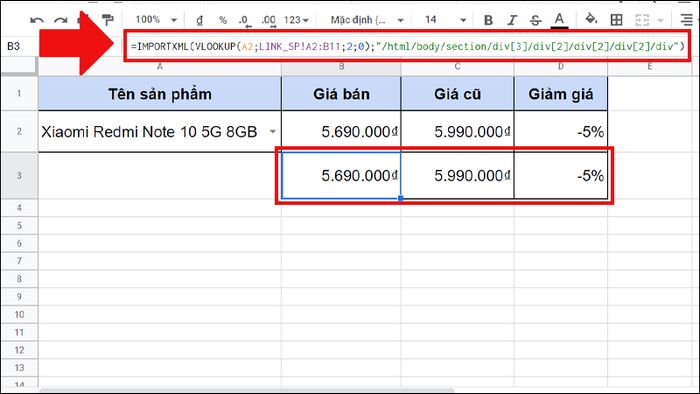The image size is (700, 394).
Task: Click the Redo icon
Action: pyautogui.click(x=61, y=20)
